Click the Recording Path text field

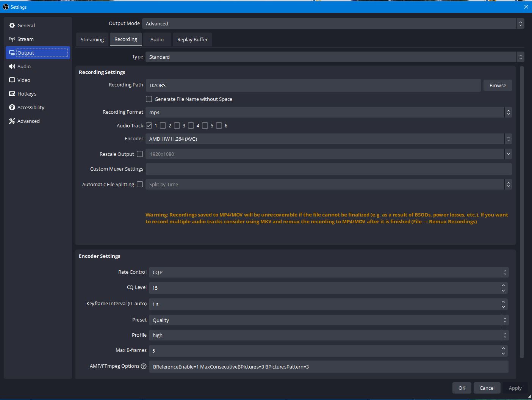click(x=313, y=85)
